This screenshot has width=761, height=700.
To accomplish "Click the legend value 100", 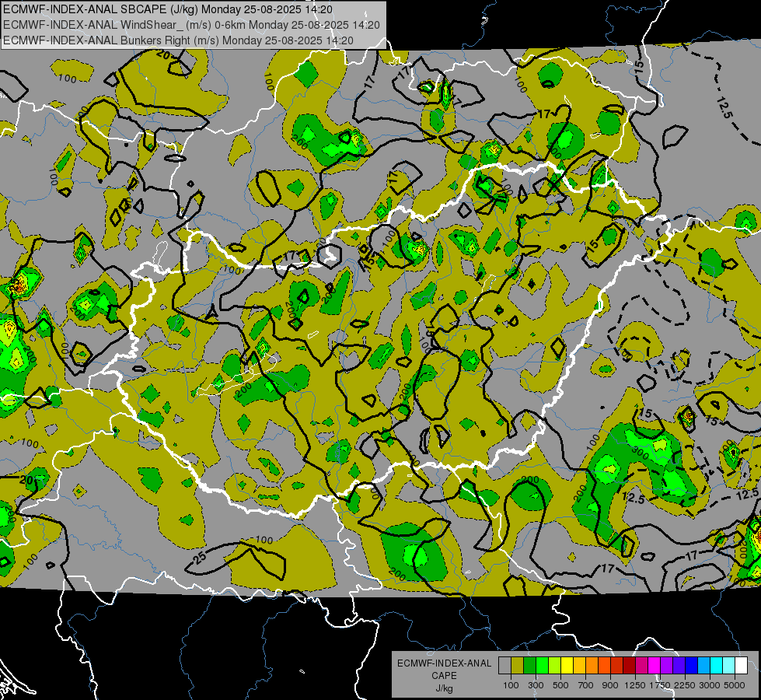I will point(511,685).
